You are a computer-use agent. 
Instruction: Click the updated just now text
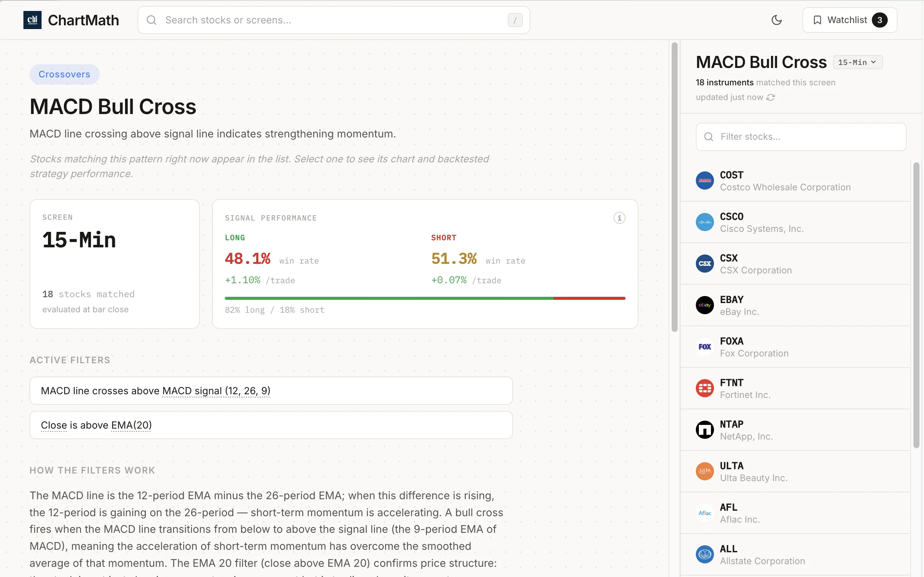tap(729, 97)
